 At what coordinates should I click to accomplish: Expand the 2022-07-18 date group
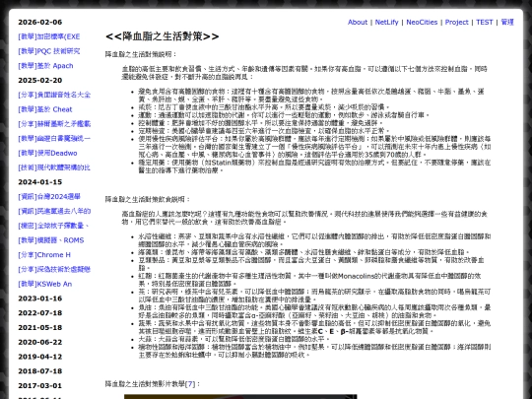(x=40, y=313)
